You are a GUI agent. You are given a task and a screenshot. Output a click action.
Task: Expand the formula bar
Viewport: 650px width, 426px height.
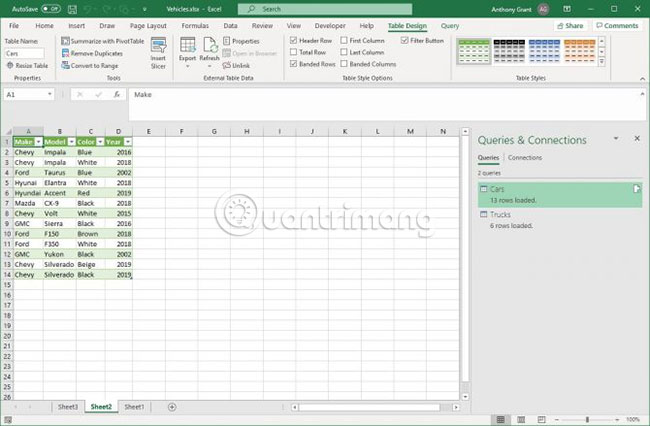pyautogui.click(x=642, y=94)
